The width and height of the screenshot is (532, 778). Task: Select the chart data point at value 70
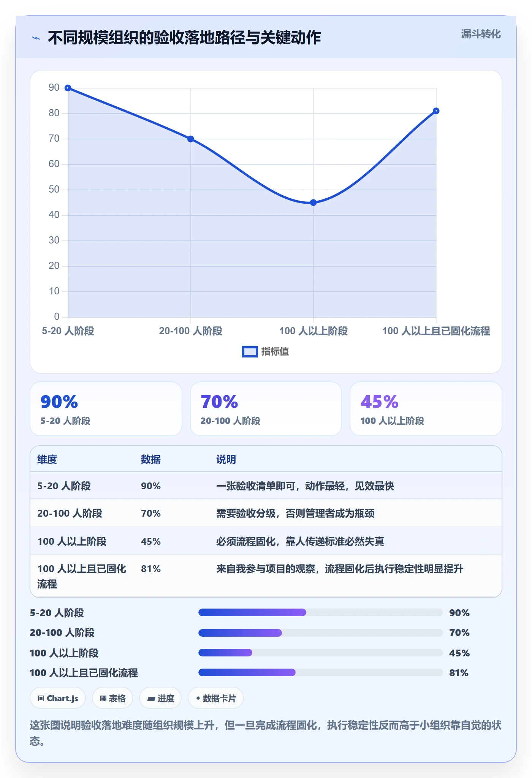[x=191, y=139]
